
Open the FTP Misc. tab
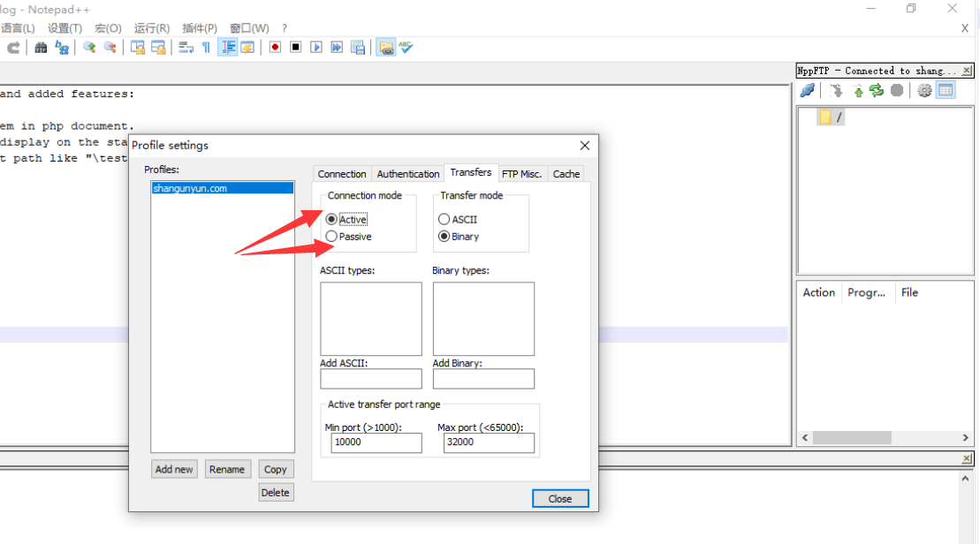tap(521, 174)
